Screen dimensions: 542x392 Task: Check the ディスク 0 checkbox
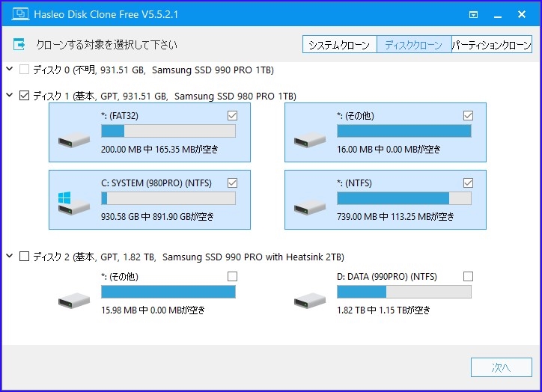24,70
